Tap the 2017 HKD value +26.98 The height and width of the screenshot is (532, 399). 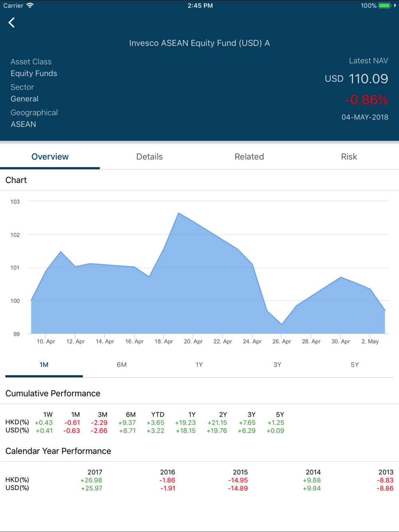pos(91,481)
